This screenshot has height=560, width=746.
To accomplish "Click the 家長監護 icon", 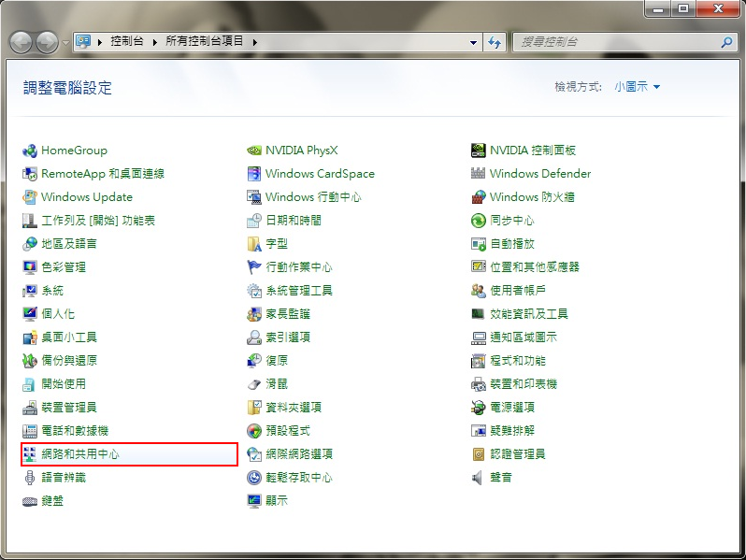I will (254, 314).
